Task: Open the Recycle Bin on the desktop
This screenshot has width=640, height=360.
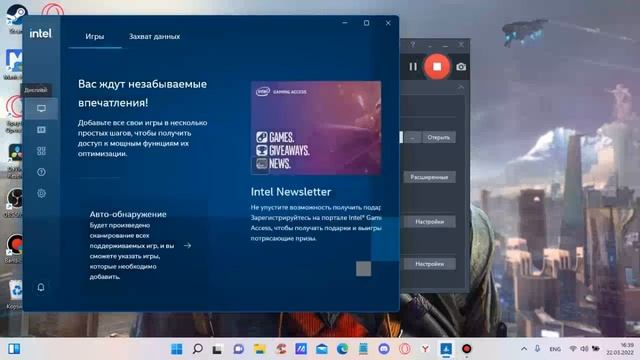Action: coord(16,293)
